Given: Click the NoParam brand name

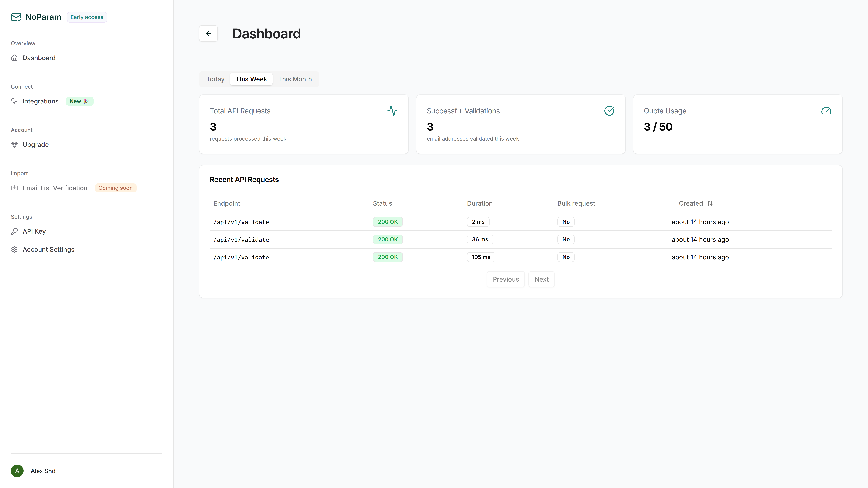Looking at the screenshot, I should click(43, 17).
